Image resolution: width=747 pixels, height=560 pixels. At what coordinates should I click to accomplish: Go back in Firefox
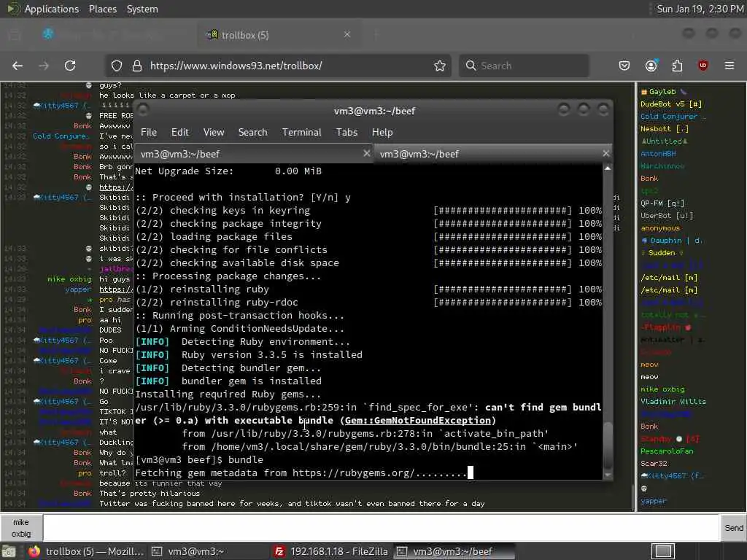click(x=18, y=66)
